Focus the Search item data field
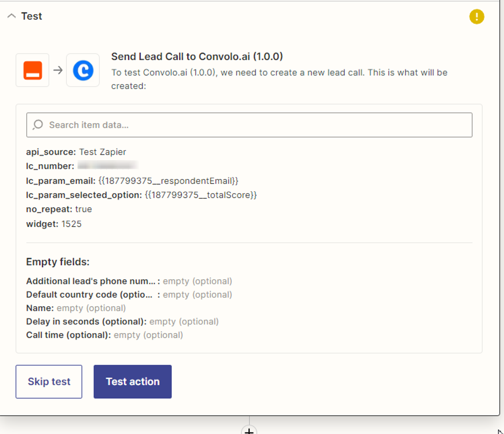The height and width of the screenshot is (434, 504). coord(249,125)
